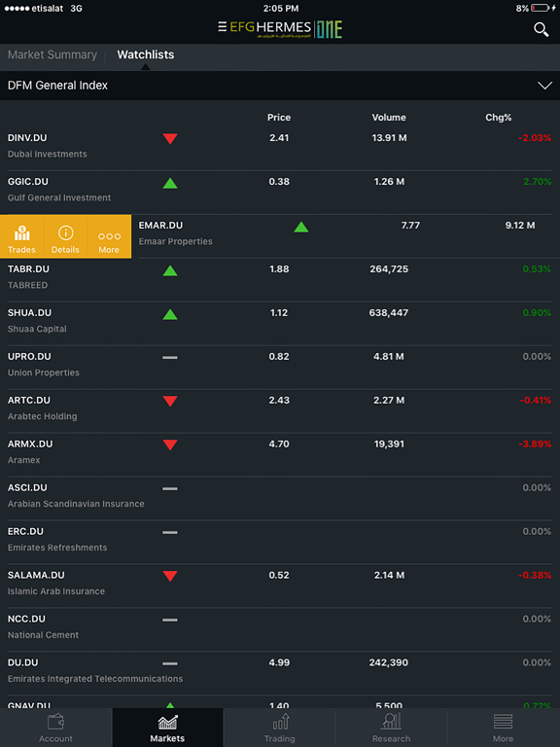Open Islamic Arab Insurance row

tap(280, 586)
